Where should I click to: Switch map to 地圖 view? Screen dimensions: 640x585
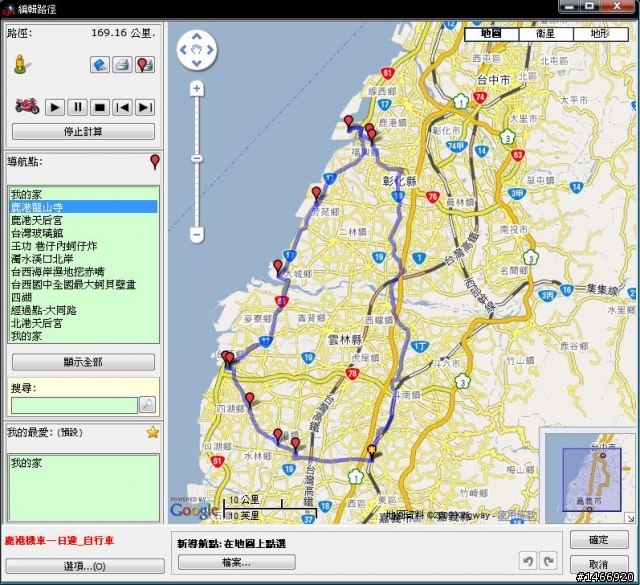tap(491, 34)
